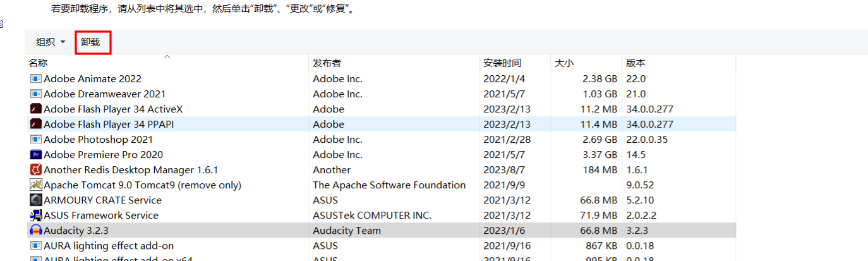Sort the list by 发布者 column header
The width and height of the screenshot is (868, 261).
click(x=327, y=63)
